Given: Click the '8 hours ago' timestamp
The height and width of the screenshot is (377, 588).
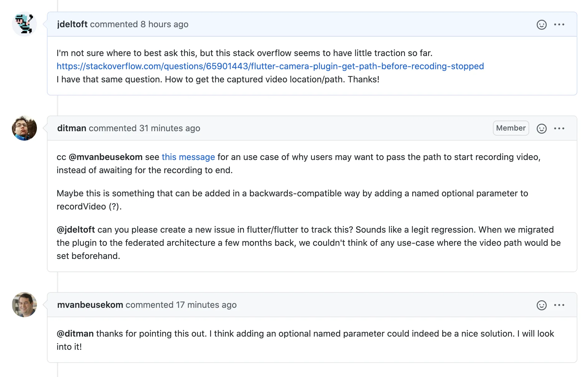Looking at the screenshot, I should [x=164, y=24].
